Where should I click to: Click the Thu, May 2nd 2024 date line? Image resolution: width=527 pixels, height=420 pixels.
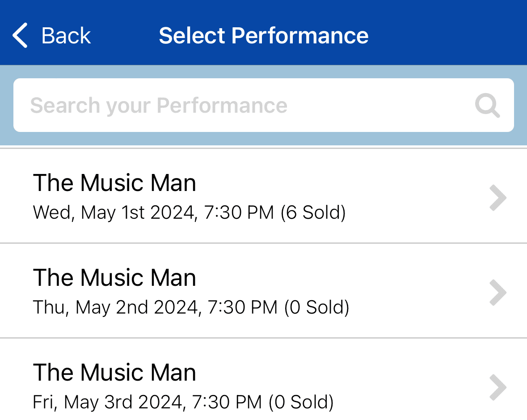click(115, 307)
